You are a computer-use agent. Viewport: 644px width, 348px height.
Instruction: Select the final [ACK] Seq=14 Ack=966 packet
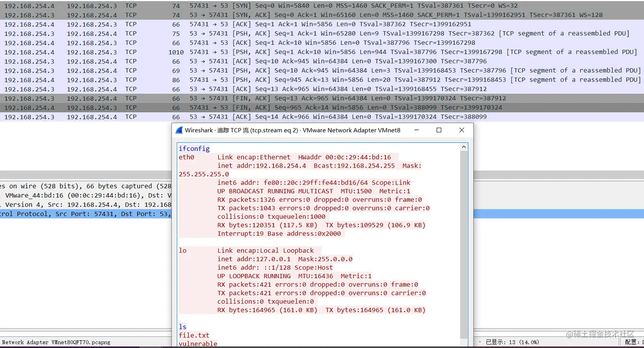322,117
